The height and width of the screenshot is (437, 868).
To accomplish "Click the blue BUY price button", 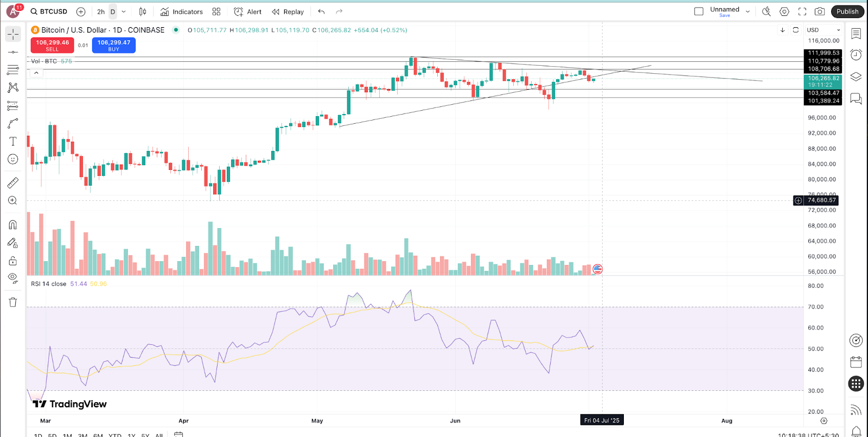I will click(114, 45).
